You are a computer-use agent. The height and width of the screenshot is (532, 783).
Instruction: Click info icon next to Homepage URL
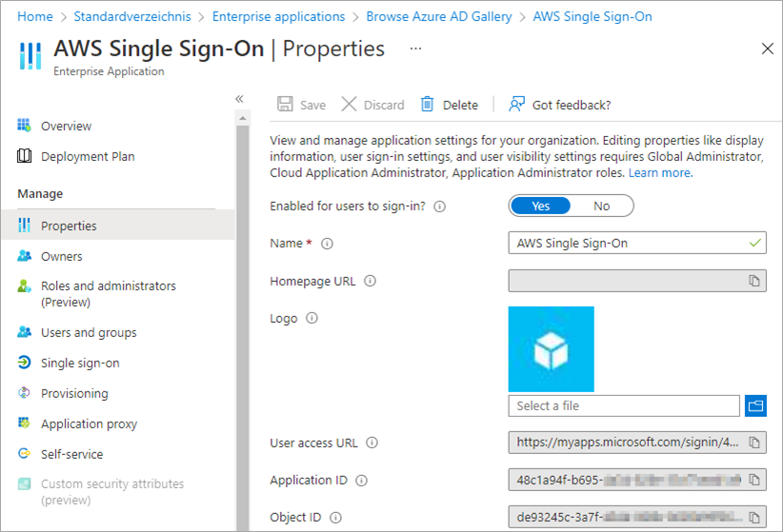[x=371, y=281]
